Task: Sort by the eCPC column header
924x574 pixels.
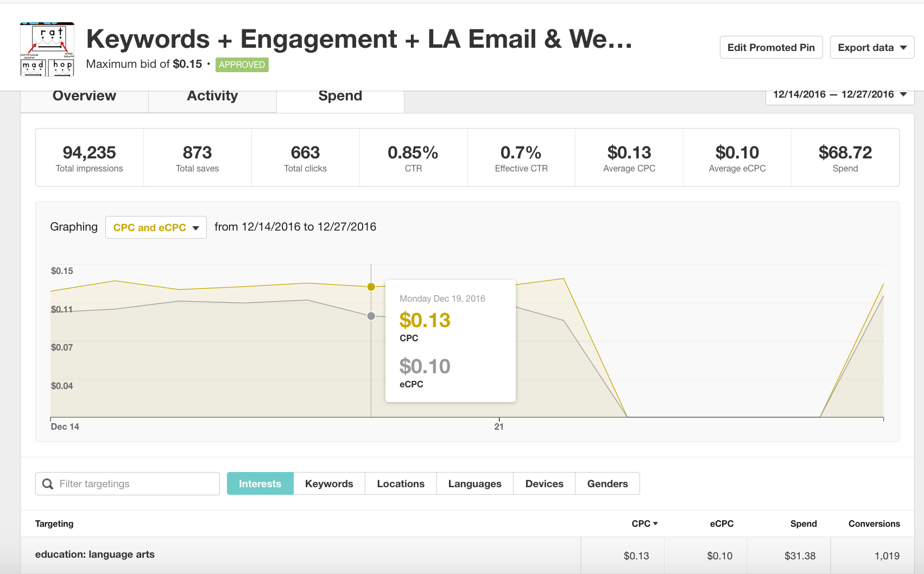Action: tap(722, 524)
